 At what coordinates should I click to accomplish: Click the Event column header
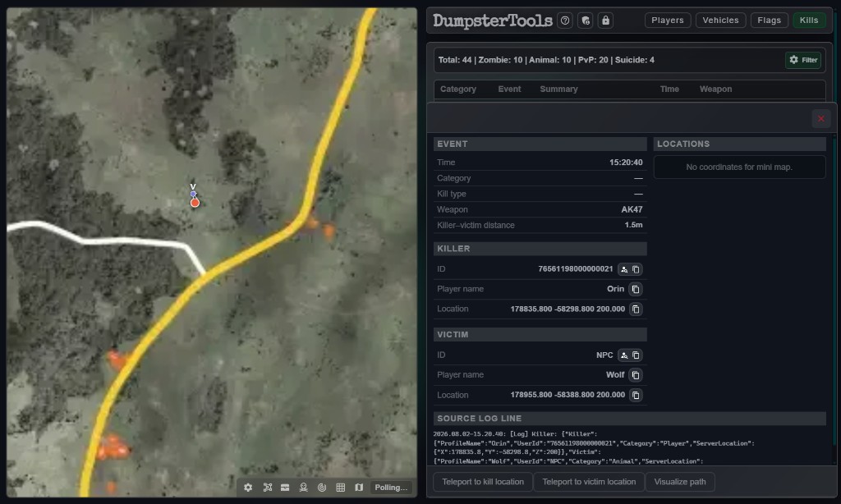(x=509, y=89)
